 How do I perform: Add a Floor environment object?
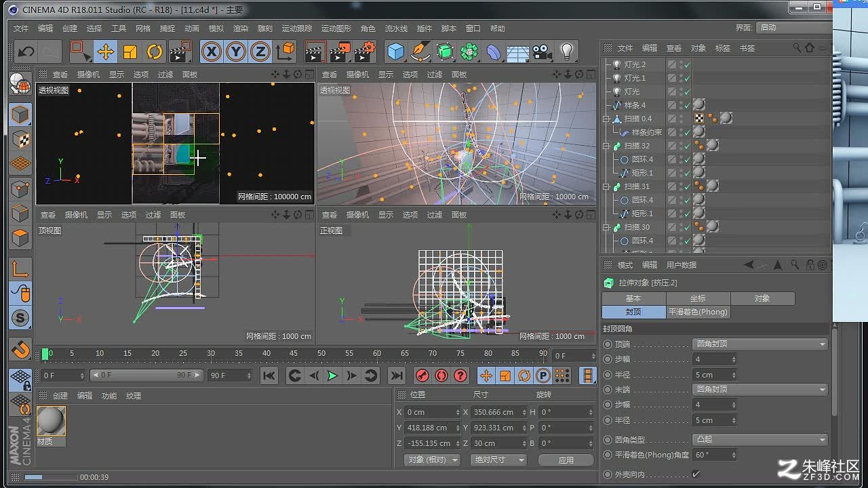click(x=518, y=52)
